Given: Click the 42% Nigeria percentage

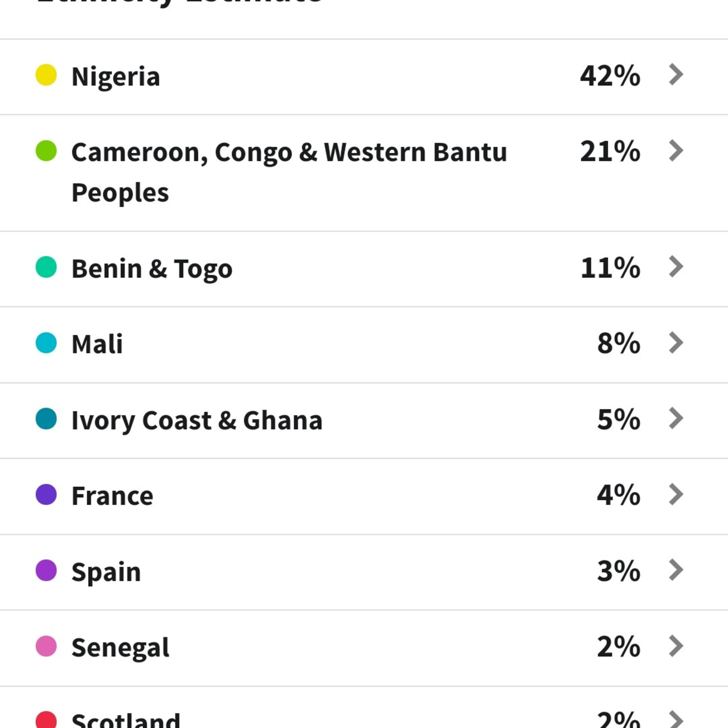Looking at the screenshot, I should coord(610,76).
